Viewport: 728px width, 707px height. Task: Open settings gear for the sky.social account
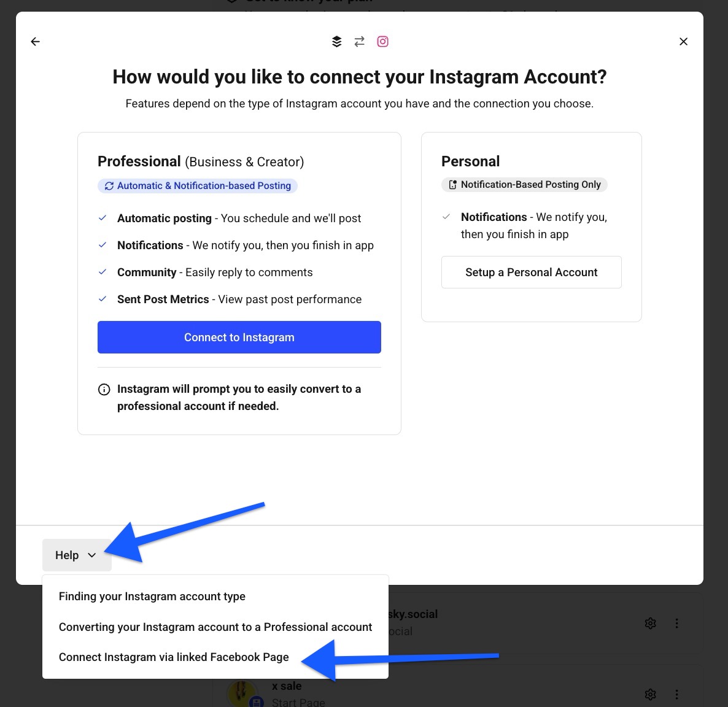650,623
